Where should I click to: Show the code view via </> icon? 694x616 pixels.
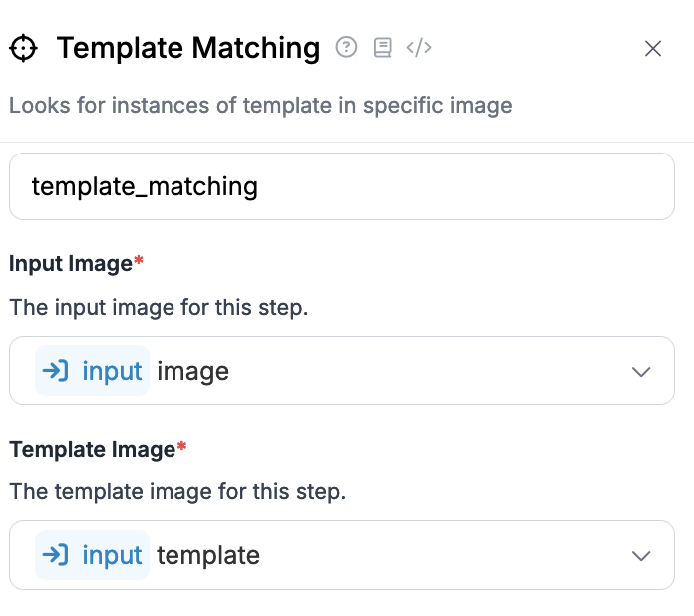pos(419,48)
